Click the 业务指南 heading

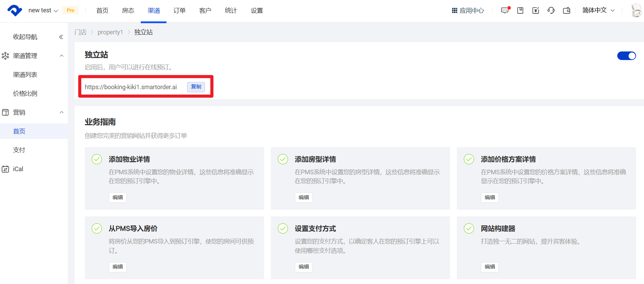tap(100, 122)
